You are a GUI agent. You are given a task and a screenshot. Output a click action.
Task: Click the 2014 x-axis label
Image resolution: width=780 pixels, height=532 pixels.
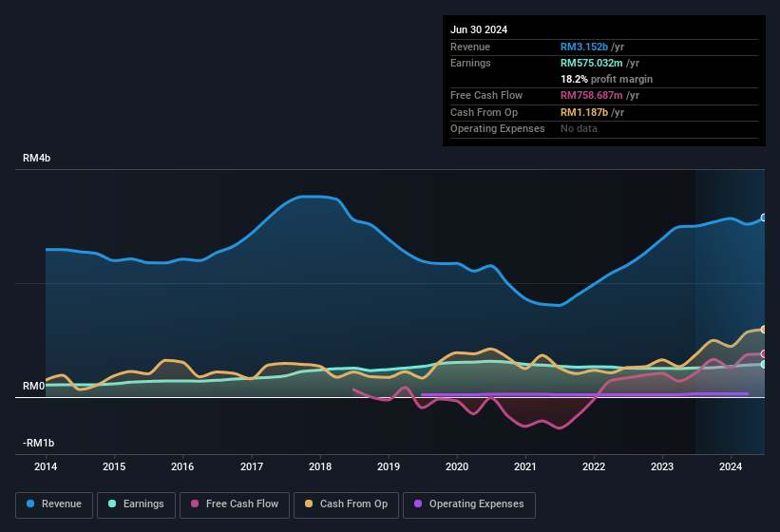pyautogui.click(x=46, y=466)
